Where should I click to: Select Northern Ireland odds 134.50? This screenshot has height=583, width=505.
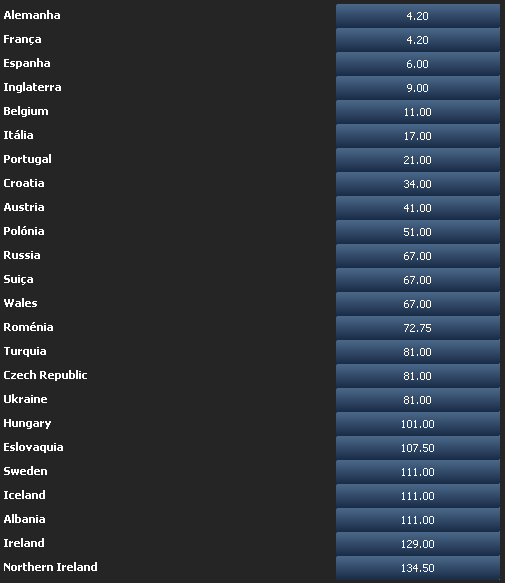pos(418,567)
